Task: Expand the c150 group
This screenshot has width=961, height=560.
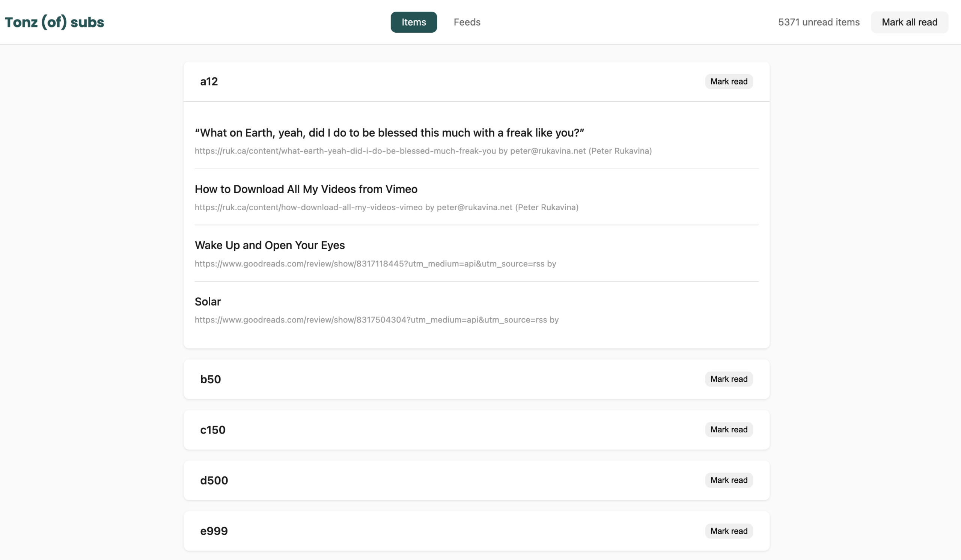Action: click(213, 430)
